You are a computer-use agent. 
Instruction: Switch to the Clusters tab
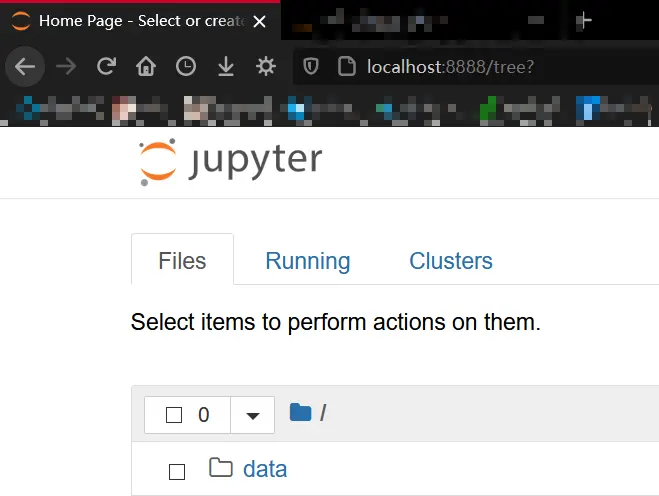[450, 261]
